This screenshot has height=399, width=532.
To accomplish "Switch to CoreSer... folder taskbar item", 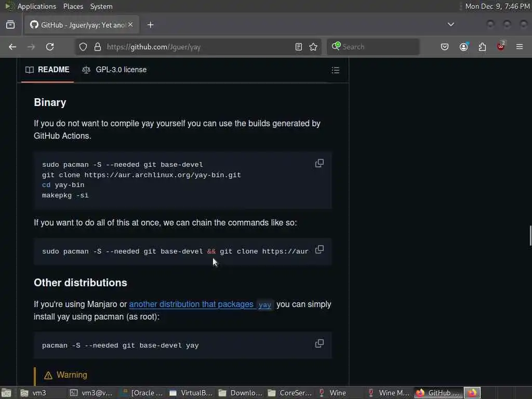I will pyautogui.click(x=290, y=393).
